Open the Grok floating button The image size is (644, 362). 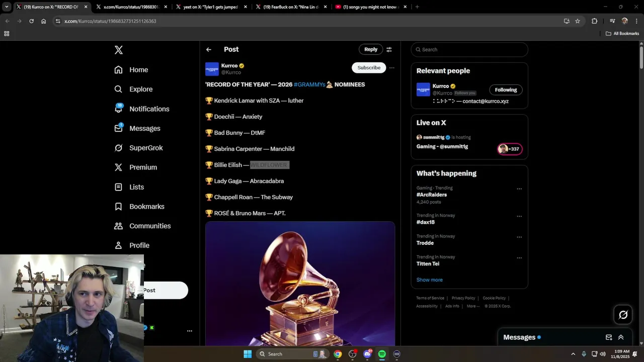pyautogui.click(x=623, y=315)
